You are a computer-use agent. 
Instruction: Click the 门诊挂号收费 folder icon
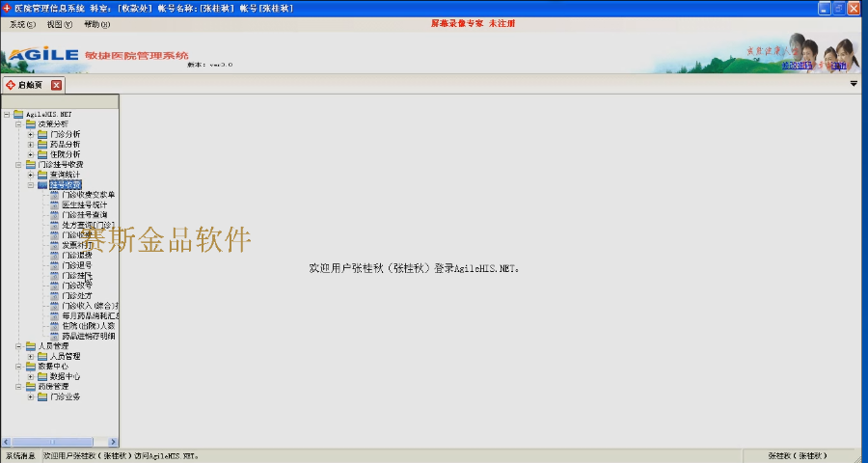point(31,165)
